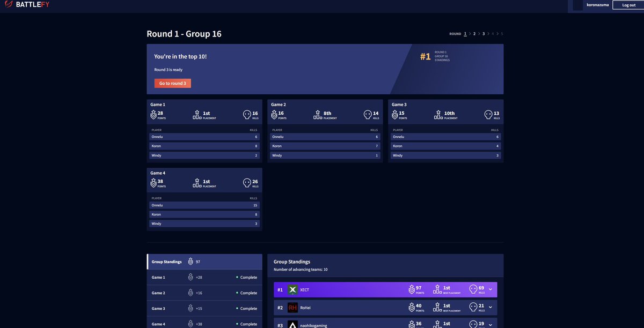This screenshot has height=328, width=644.
Task: Click the Go to round 3 button
Action: [x=172, y=83]
